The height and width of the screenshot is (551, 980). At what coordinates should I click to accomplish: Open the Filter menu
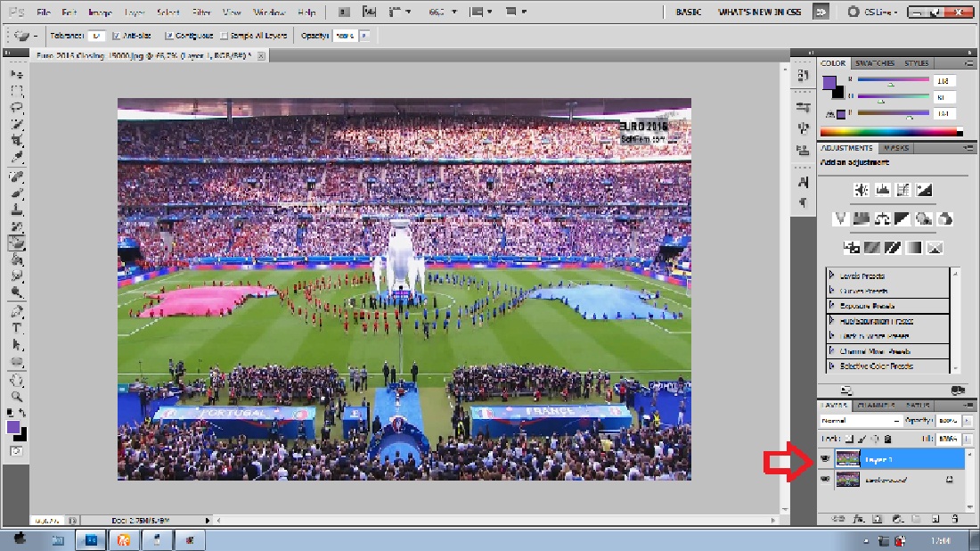(x=202, y=12)
